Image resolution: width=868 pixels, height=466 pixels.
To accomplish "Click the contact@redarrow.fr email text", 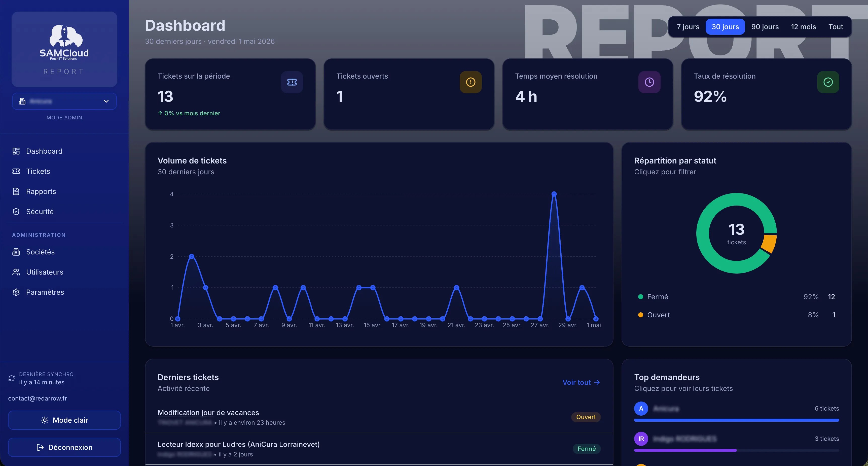I will point(38,398).
